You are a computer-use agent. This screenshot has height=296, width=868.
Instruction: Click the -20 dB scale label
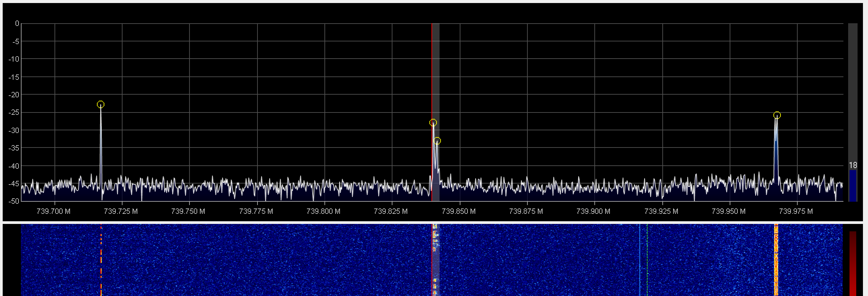(x=14, y=95)
